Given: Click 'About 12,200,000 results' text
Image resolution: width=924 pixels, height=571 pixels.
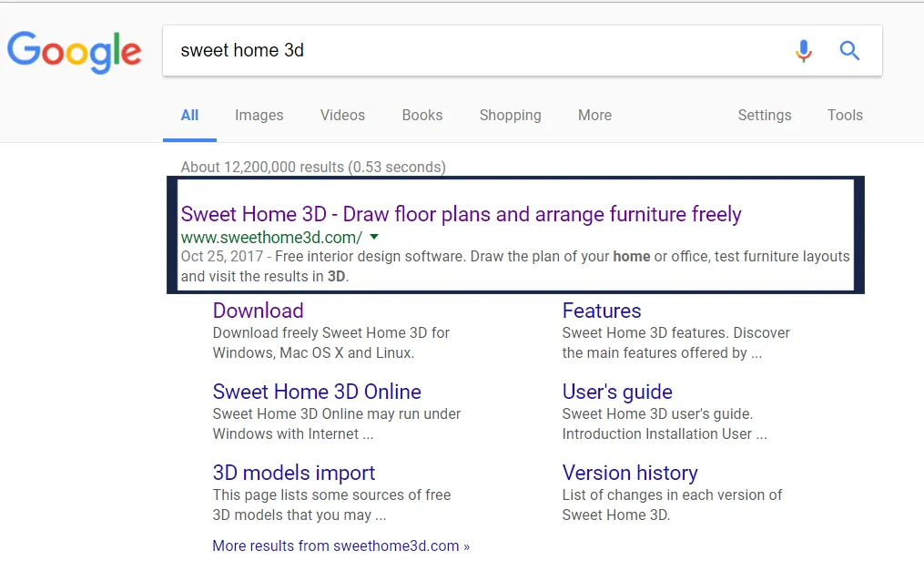Looking at the screenshot, I should [x=261, y=167].
